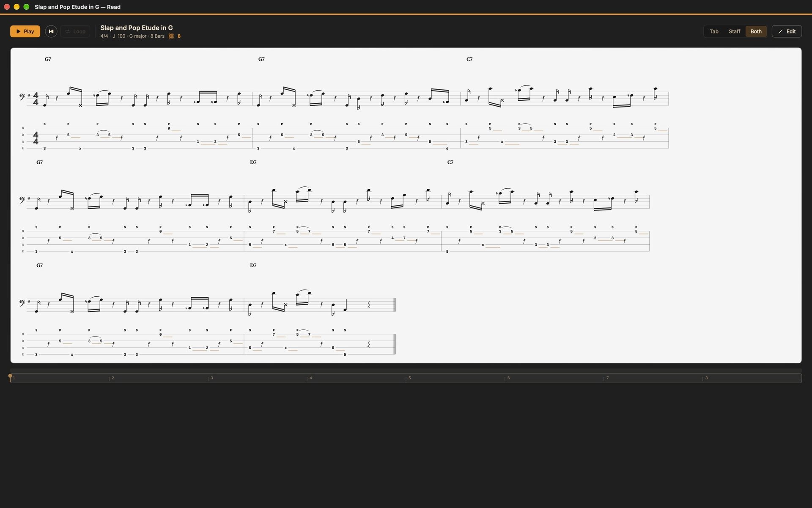Start playback with the Play button
The width and height of the screenshot is (812, 508).
click(25, 31)
